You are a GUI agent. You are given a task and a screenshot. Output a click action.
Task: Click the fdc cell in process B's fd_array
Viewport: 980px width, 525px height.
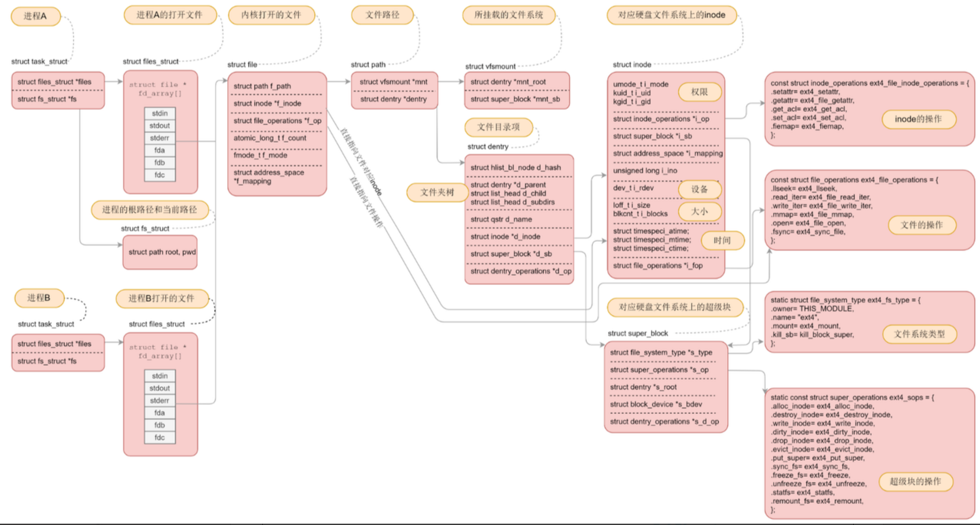click(160, 438)
